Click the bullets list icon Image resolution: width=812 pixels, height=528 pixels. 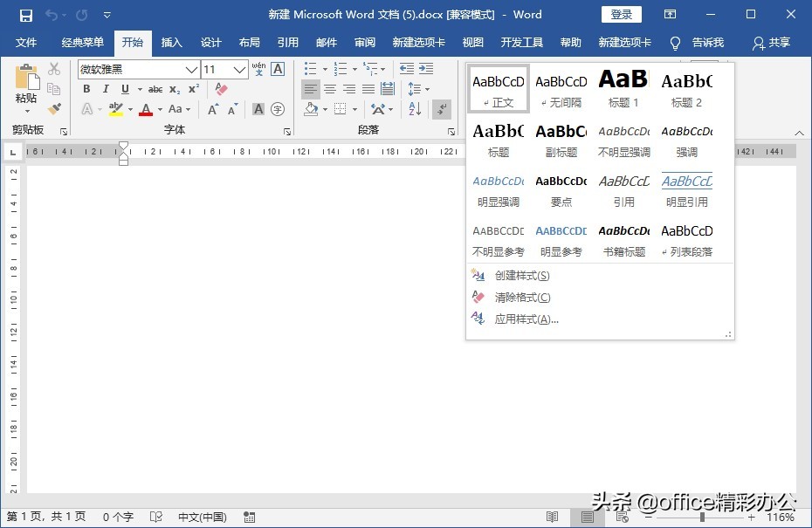[311, 69]
